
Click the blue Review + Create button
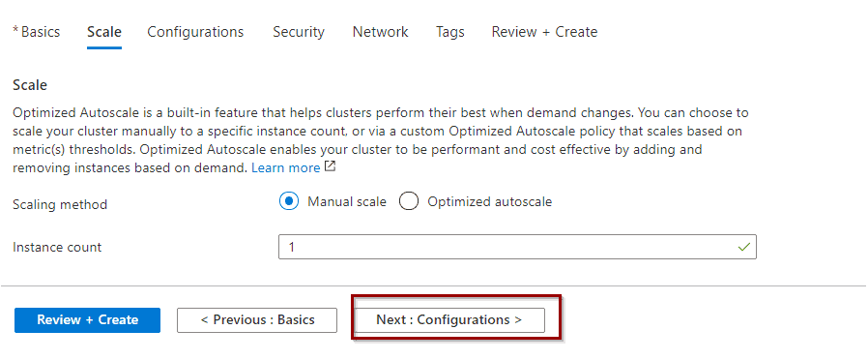point(87,320)
